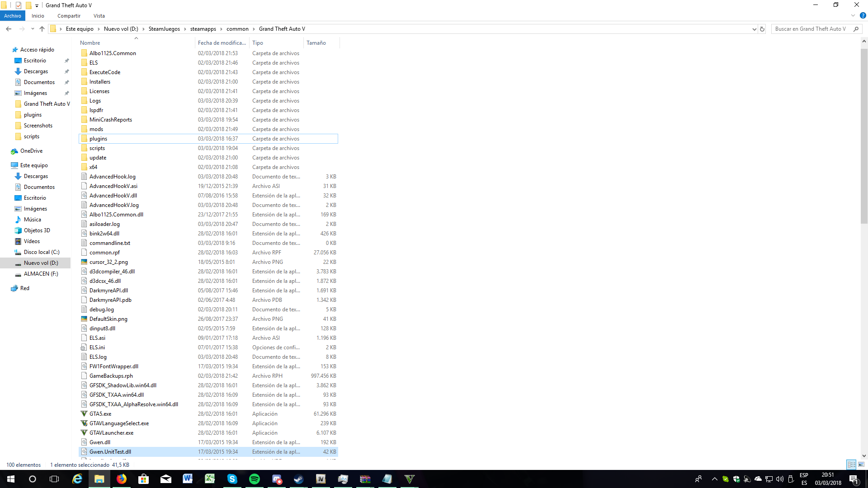868x488 pixels.
Task: Sort by the Tamaño column header
Action: (316, 43)
